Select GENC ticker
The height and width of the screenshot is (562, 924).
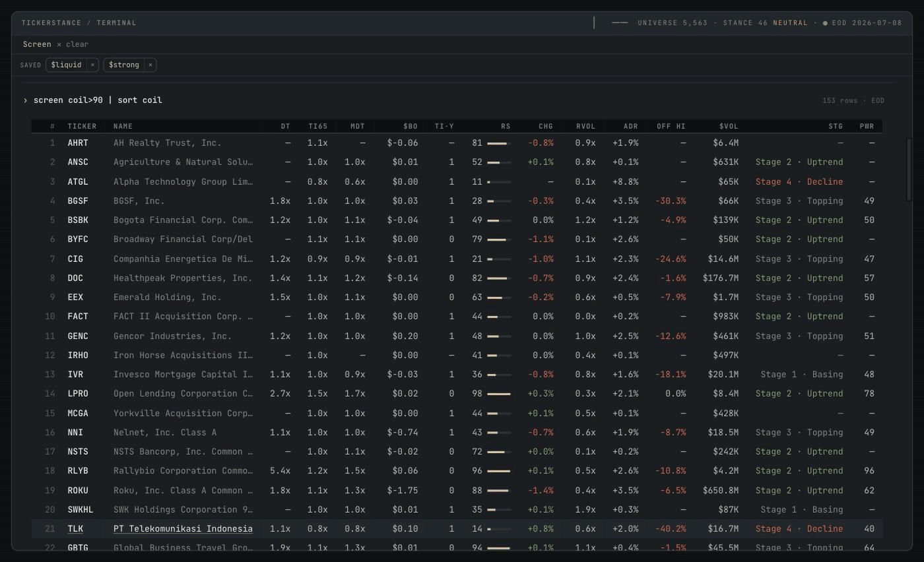coord(78,336)
